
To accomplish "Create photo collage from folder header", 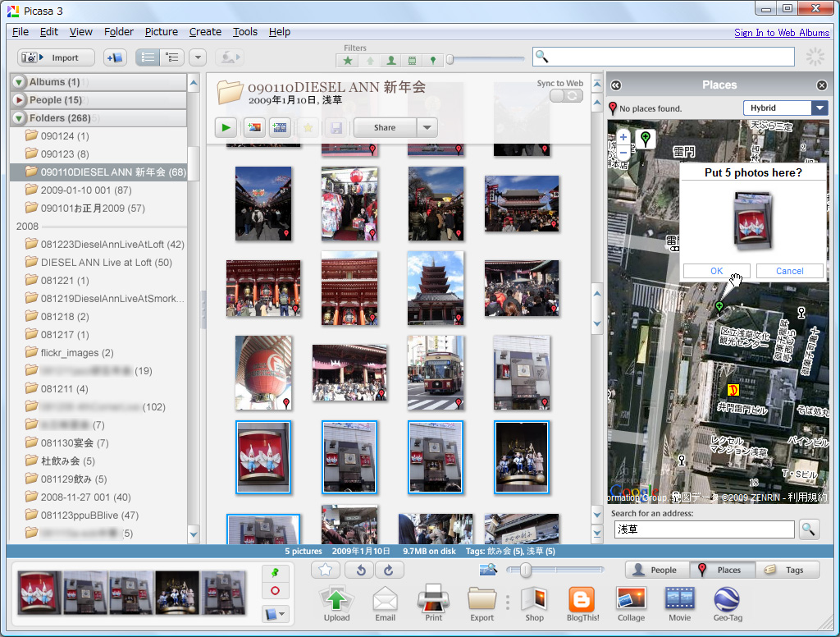I will pos(254,127).
